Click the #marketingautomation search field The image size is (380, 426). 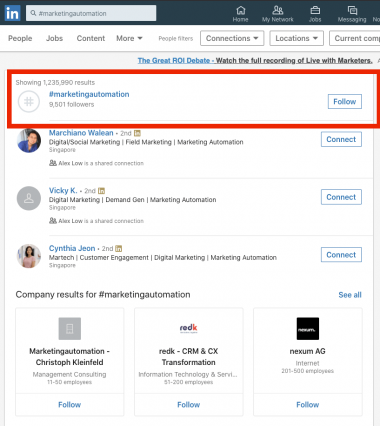pos(91,13)
